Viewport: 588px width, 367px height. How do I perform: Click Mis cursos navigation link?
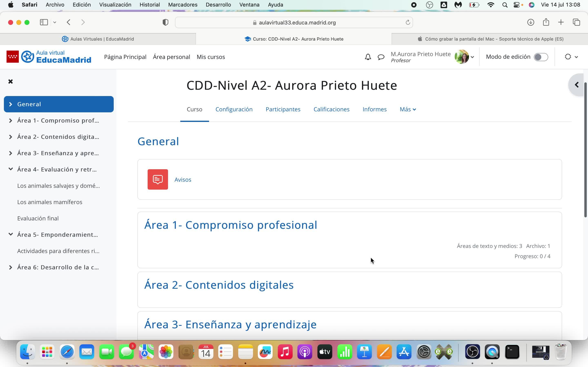click(211, 57)
